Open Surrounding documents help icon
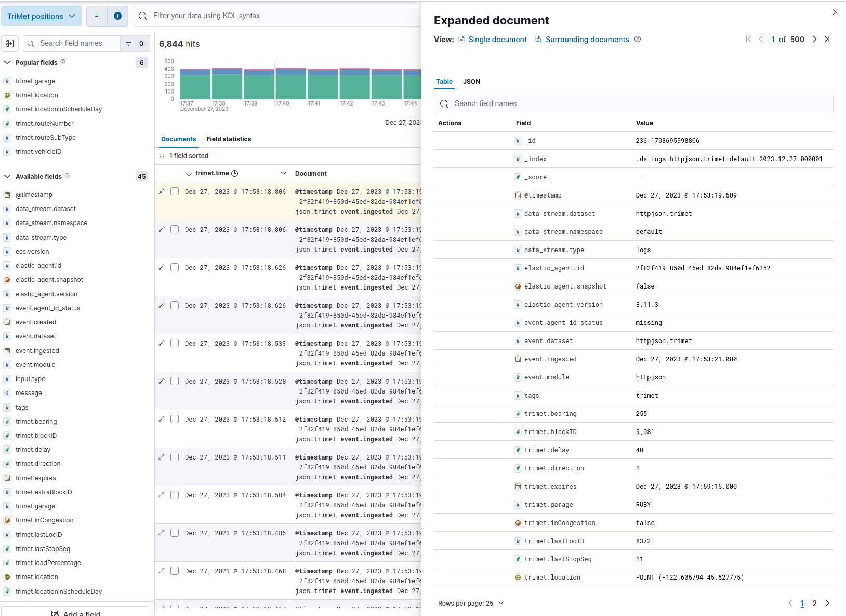Viewport: 846px width, 616px height. (638, 40)
